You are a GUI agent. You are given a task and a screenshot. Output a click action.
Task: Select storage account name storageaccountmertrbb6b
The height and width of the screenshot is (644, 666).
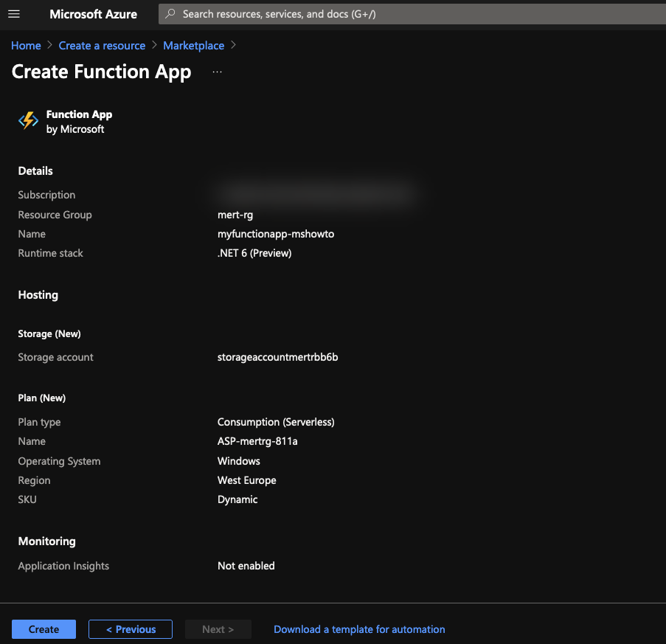click(x=278, y=357)
